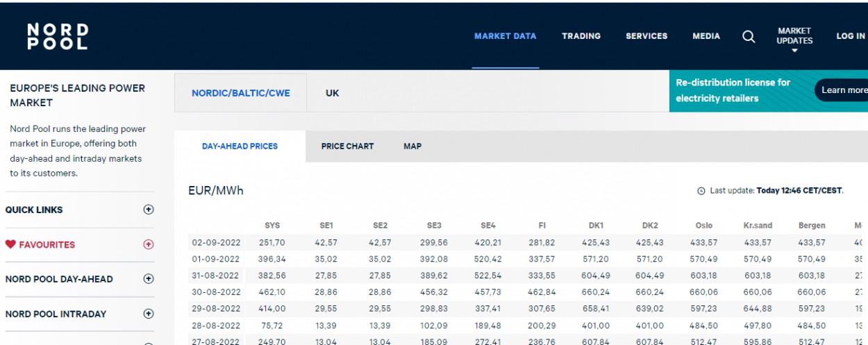Click the Bergen column header
868x345 pixels.
coord(812,226)
